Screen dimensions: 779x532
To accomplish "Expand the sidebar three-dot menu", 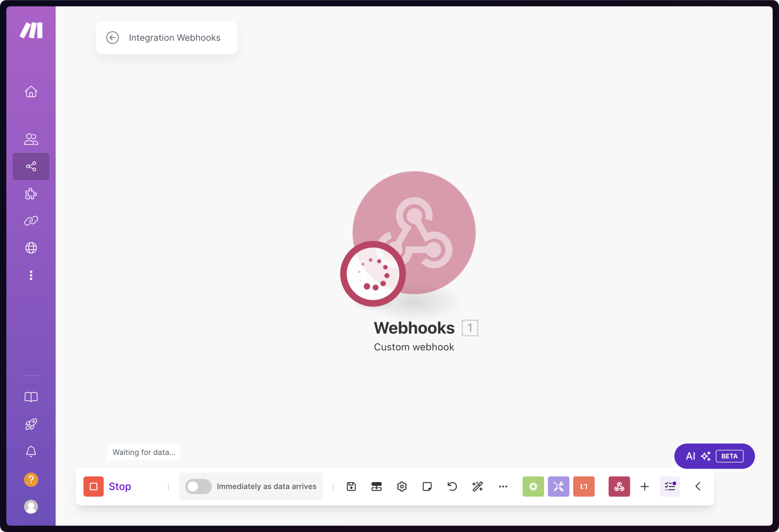I will pyautogui.click(x=31, y=275).
